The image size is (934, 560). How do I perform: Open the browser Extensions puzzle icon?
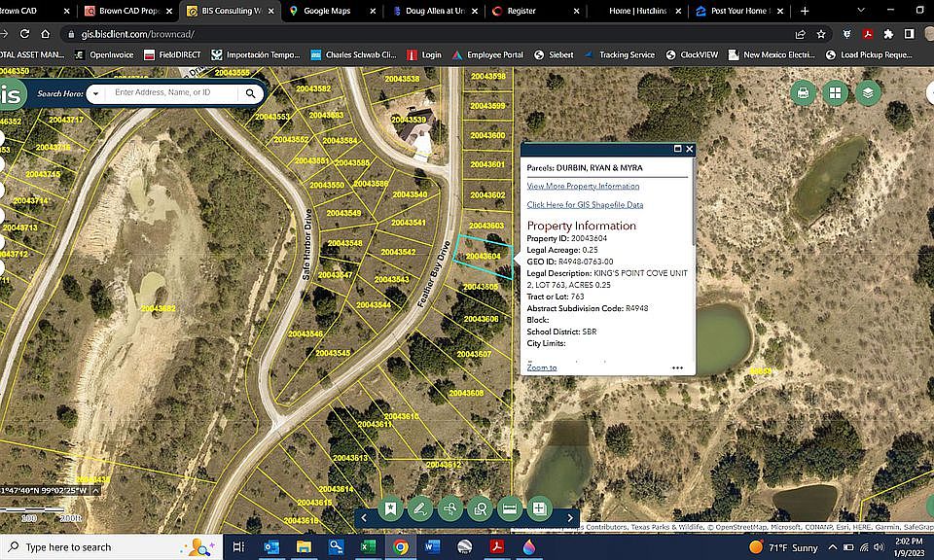point(888,34)
